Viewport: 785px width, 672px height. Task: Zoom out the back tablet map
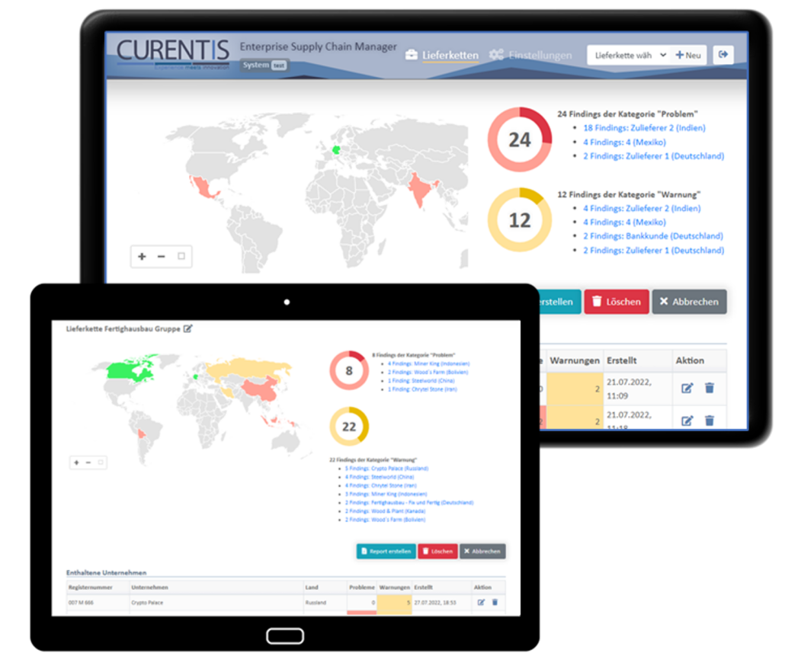point(162,256)
